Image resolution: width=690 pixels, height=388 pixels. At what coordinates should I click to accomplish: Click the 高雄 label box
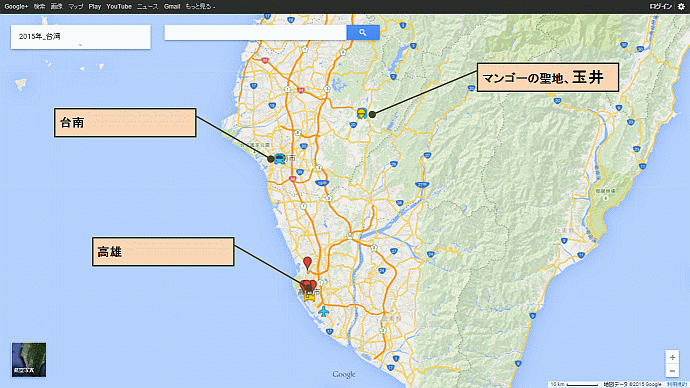[163, 252]
